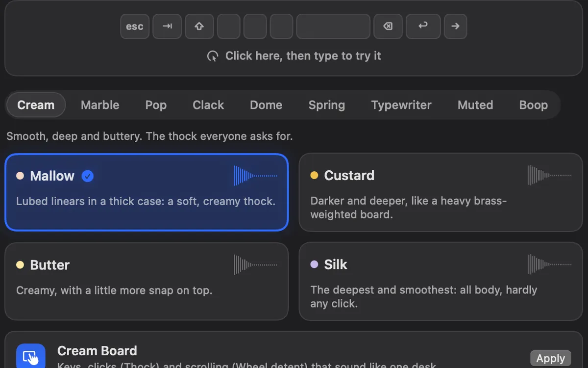Screen dimensions: 588x368
Task: Click the pink color dot beside Mallow
Action: pos(20,176)
